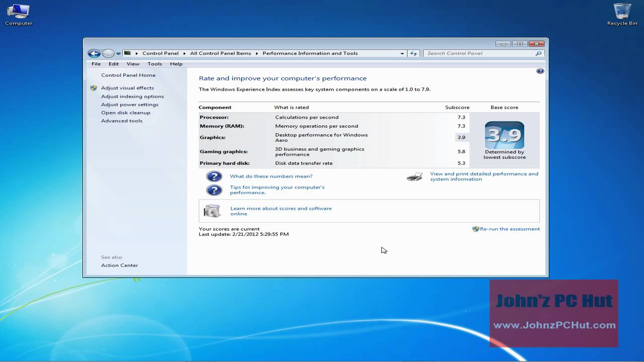644x362 pixels.
Task: Click the magnifier search icon
Action: (538, 53)
